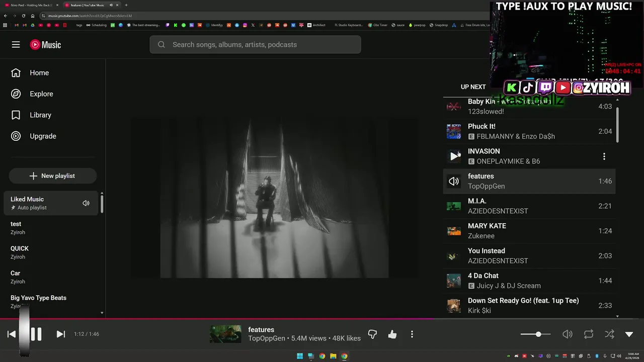Reload the page in the browser
Screen dimensions: 644x362
click(x=23, y=16)
